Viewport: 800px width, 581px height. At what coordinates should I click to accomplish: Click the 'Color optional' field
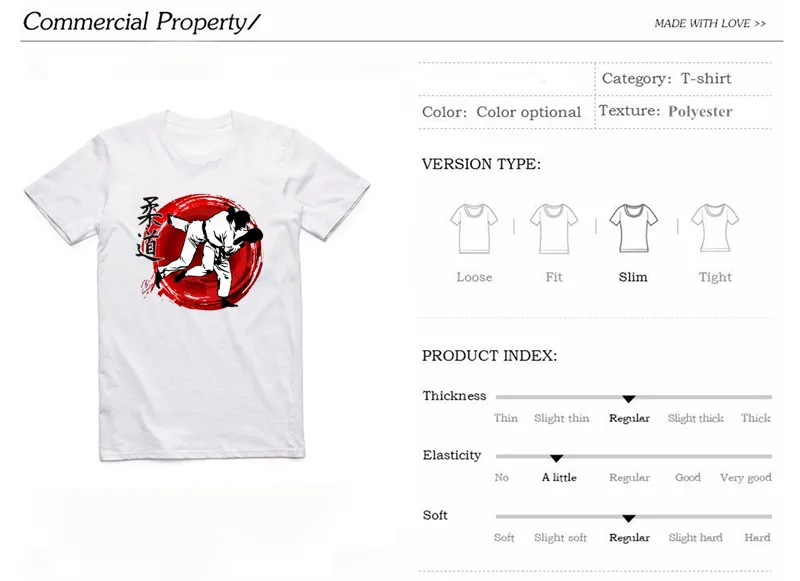click(502, 112)
